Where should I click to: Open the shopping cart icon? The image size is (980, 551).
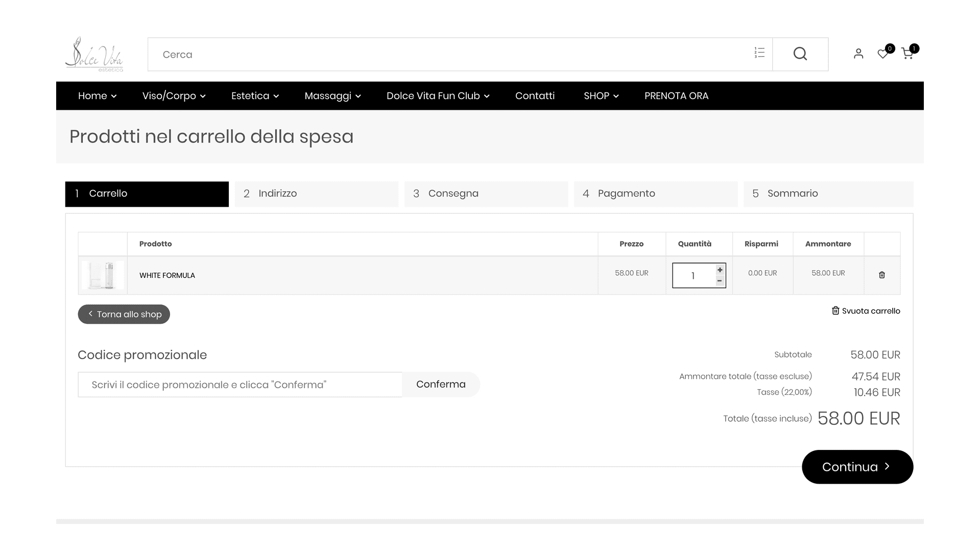pos(907,54)
